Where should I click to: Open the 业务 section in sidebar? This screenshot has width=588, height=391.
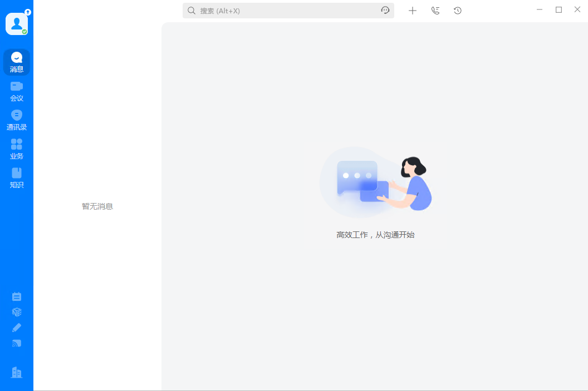17,149
